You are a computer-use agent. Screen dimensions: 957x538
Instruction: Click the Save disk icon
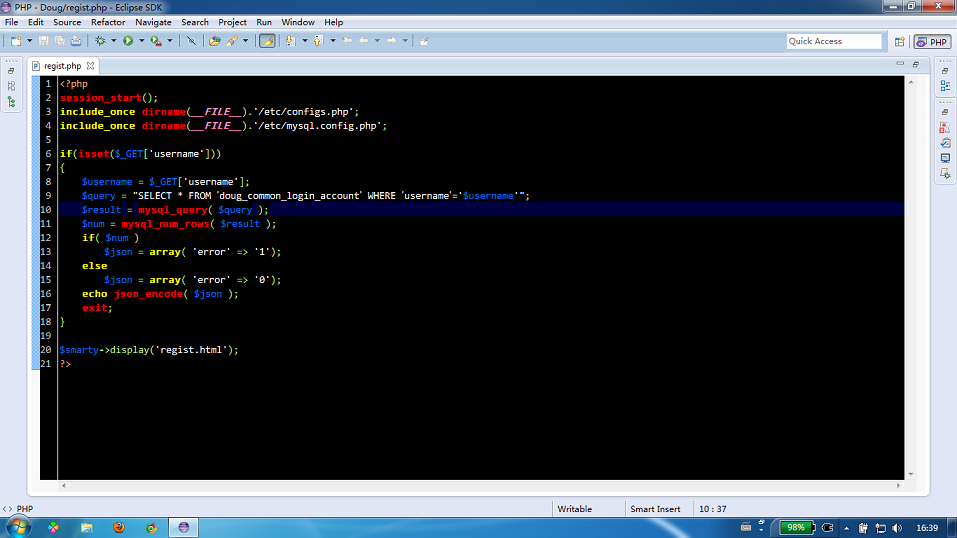pyautogui.click(x=43, y=41)
